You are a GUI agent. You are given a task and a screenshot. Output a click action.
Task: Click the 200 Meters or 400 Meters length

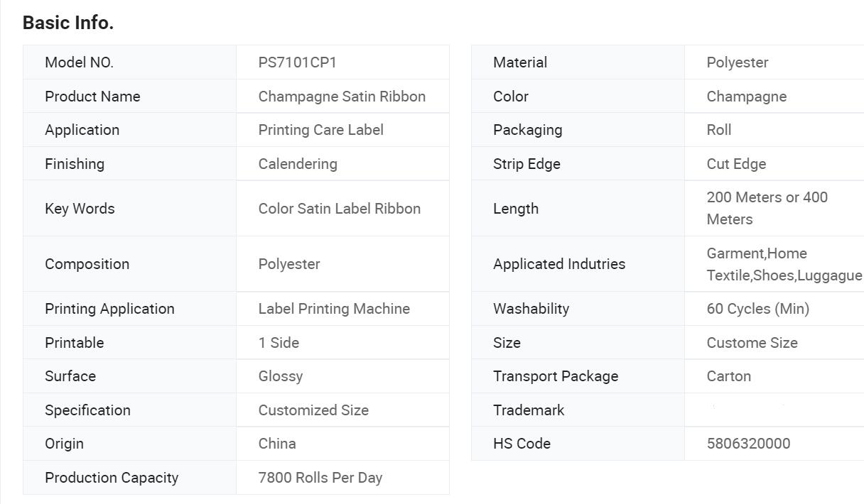coord(767,208)
